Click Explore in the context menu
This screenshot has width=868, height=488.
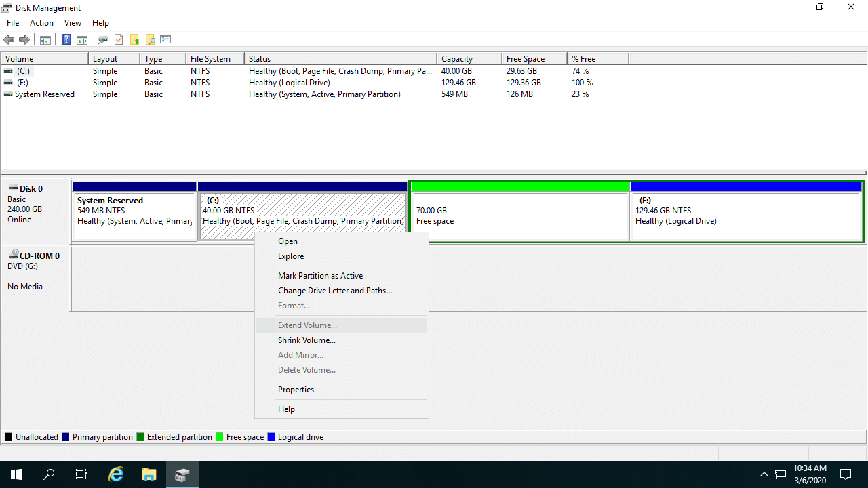coord(290,256)
